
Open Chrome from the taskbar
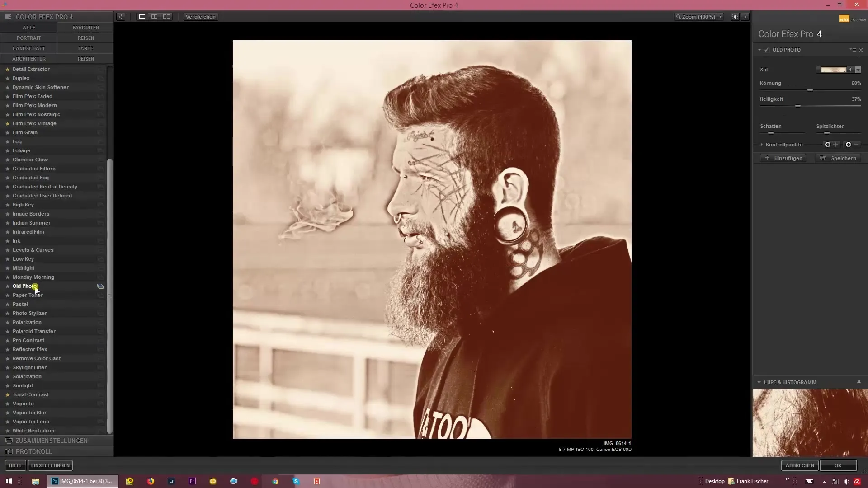tap(275, 481)
